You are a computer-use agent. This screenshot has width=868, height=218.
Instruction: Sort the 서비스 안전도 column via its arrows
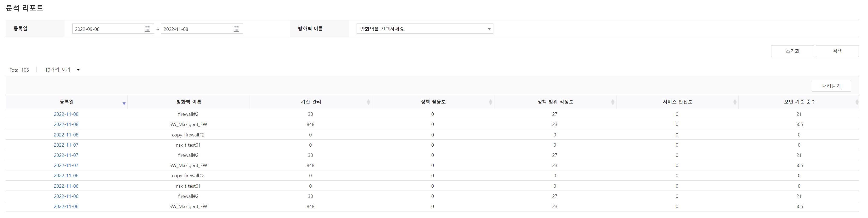point(735,102)
